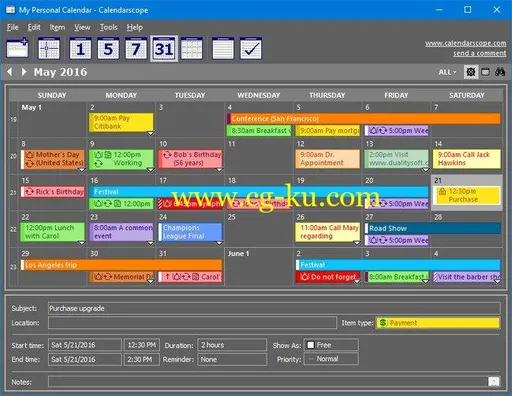Open the Tools menu

[108, 27]
